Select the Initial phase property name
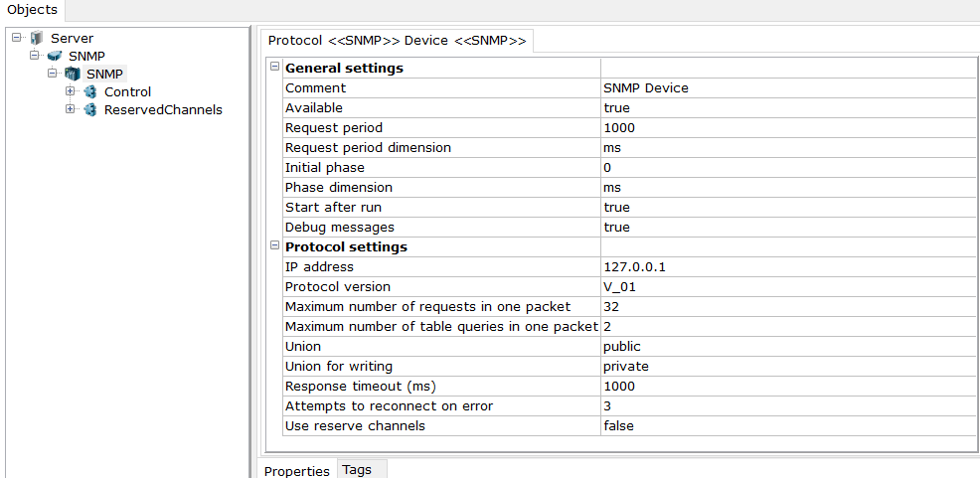Viewport: 980px width, 478px height. click(324, 168)
